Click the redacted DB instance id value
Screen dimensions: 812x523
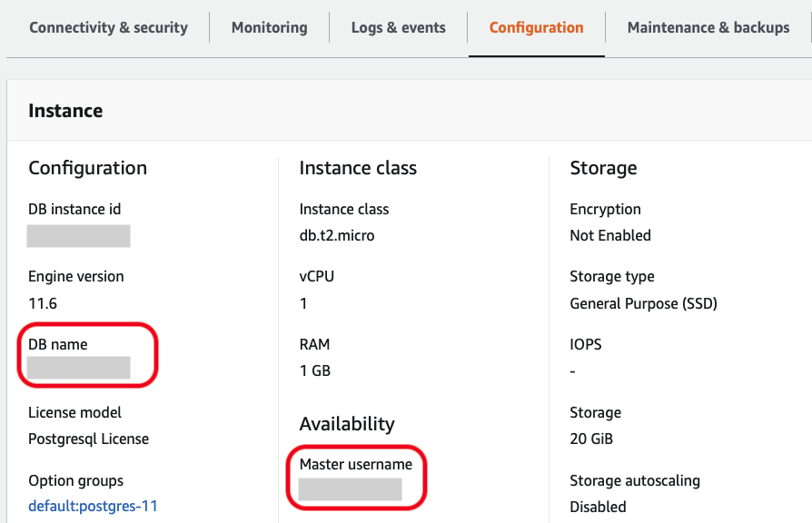[x=78, y=235]
